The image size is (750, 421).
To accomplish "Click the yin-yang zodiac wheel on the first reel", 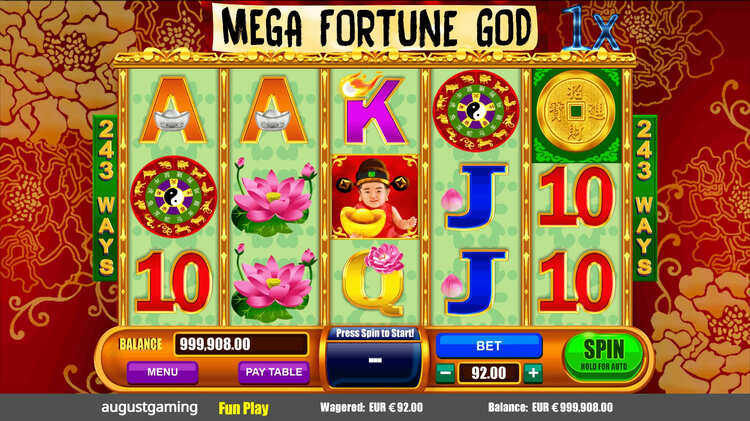I will [x=173, y=197].
